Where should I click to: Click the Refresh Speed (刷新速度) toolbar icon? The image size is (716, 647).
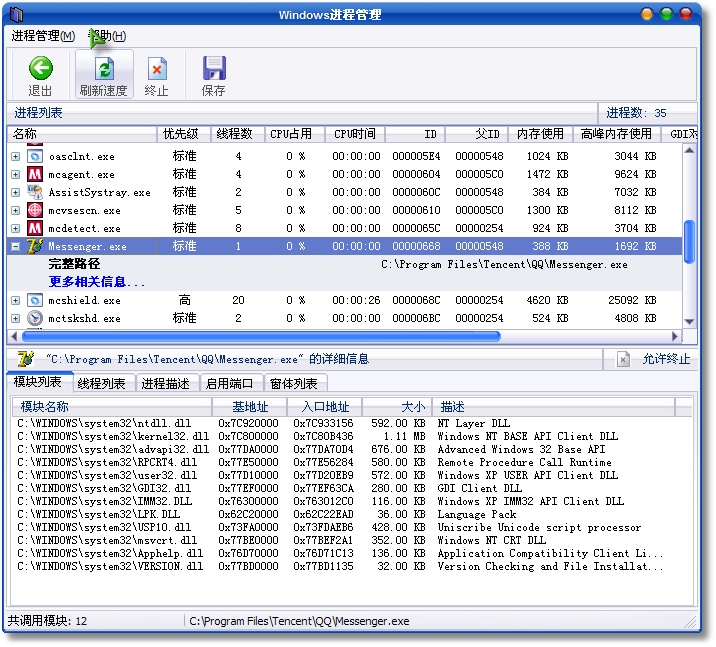click(105, 69)
